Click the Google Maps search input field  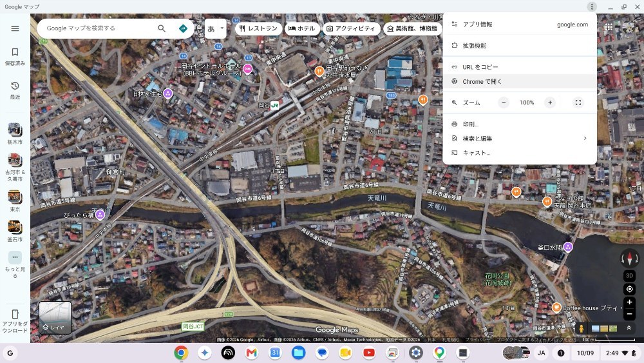[x=99, y=28]
